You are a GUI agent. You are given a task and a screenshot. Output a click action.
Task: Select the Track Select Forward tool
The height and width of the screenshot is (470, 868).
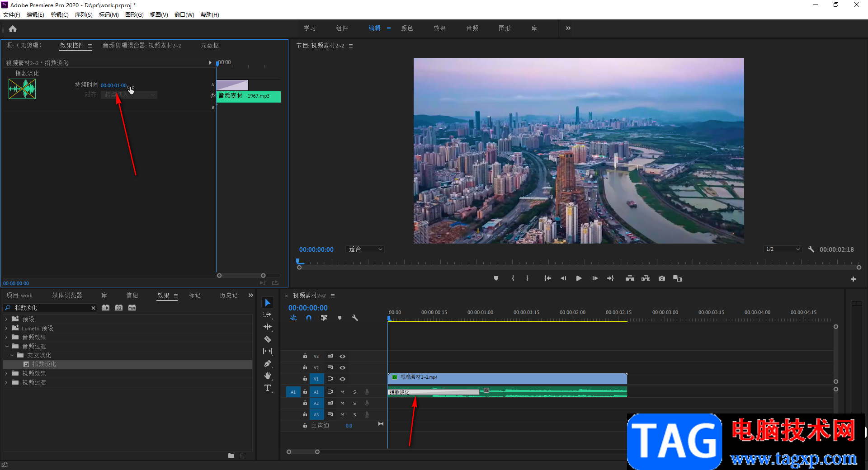pyautogui.click(x=268, y=315)
